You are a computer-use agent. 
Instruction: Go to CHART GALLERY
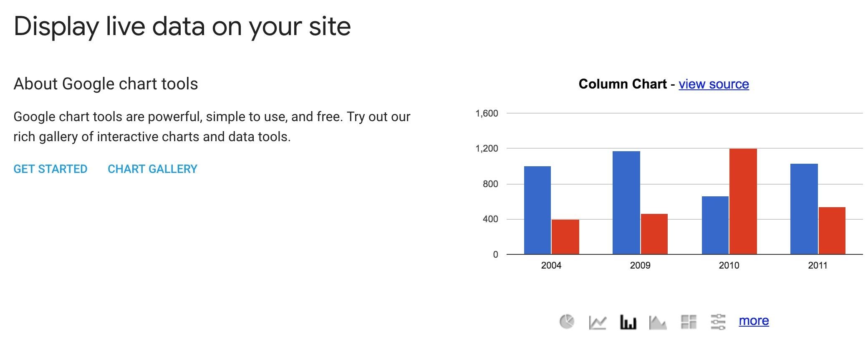152,169
